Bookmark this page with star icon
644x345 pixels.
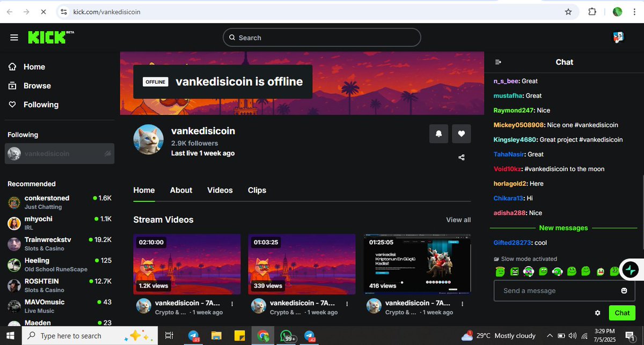tap(568, 11)
